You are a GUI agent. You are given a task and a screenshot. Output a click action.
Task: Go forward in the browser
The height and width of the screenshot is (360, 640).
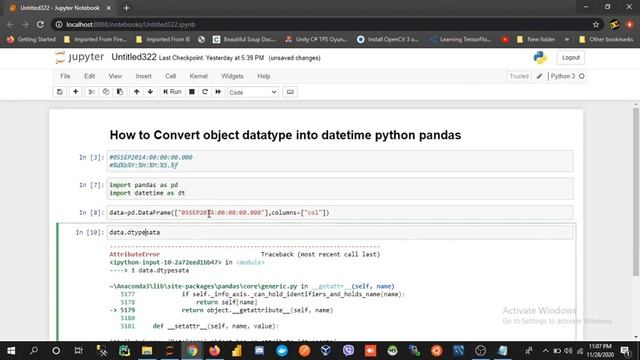[x=25, y=24]
